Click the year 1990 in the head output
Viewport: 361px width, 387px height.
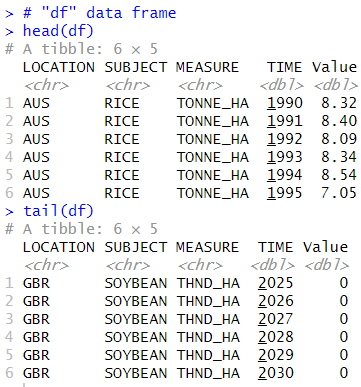tap(285, 103)
